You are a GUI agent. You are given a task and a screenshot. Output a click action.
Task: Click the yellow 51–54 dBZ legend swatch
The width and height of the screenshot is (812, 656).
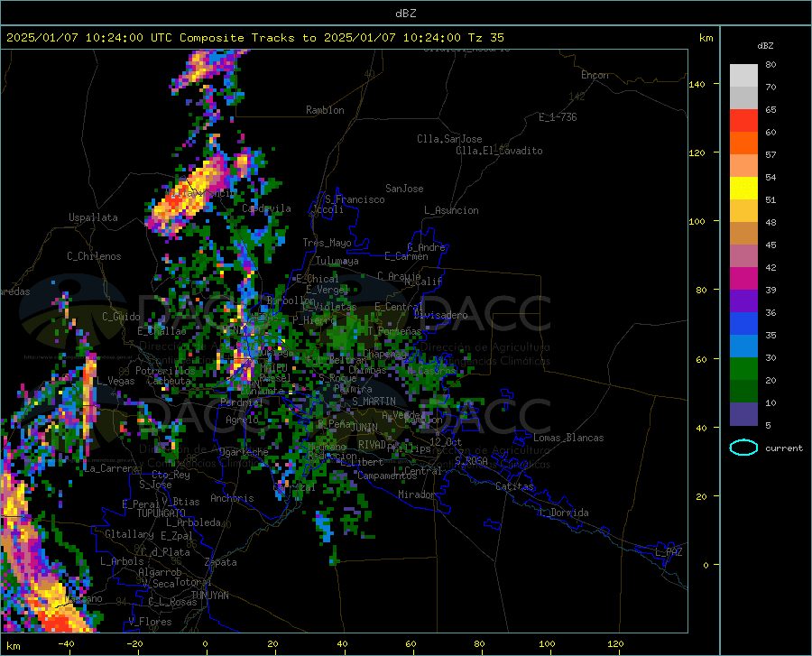[743, 189]
